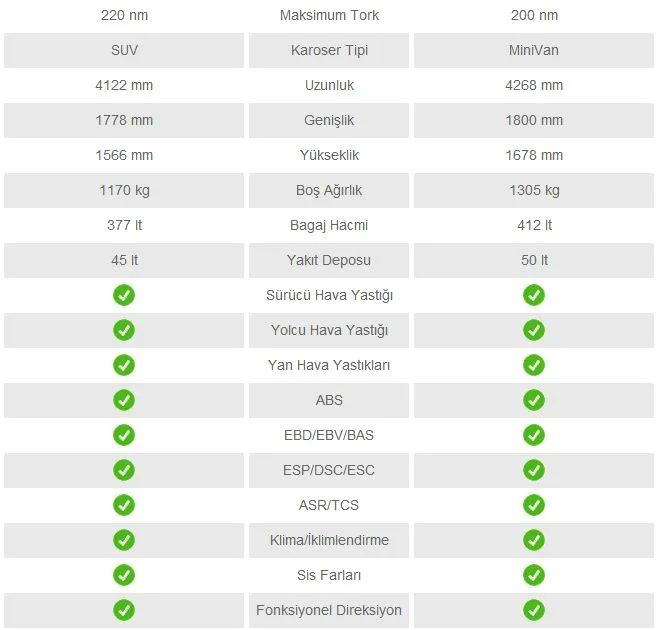Select the Karoser Tipi label
The image size is (659, 630).
(329, 50)
